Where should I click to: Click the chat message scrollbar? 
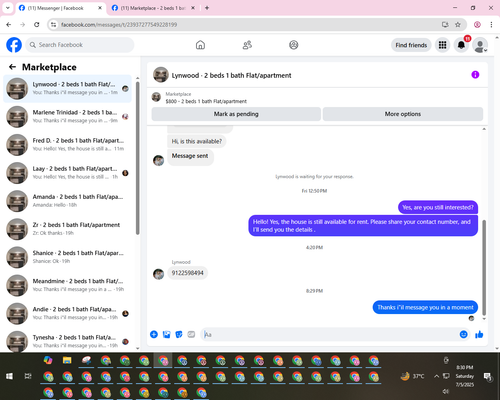(x=484, y=267)
